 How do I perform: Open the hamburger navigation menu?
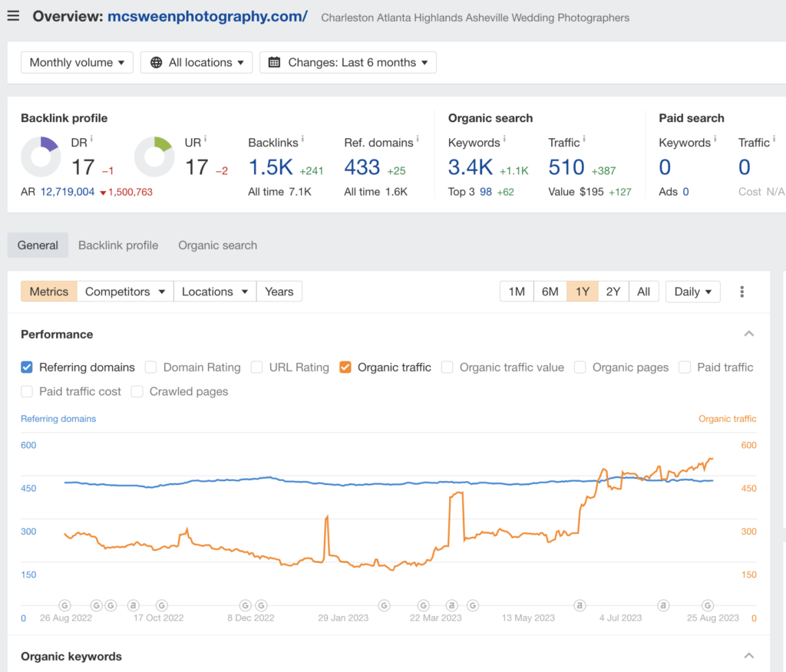pyautogui.click(x=14, y=16)
